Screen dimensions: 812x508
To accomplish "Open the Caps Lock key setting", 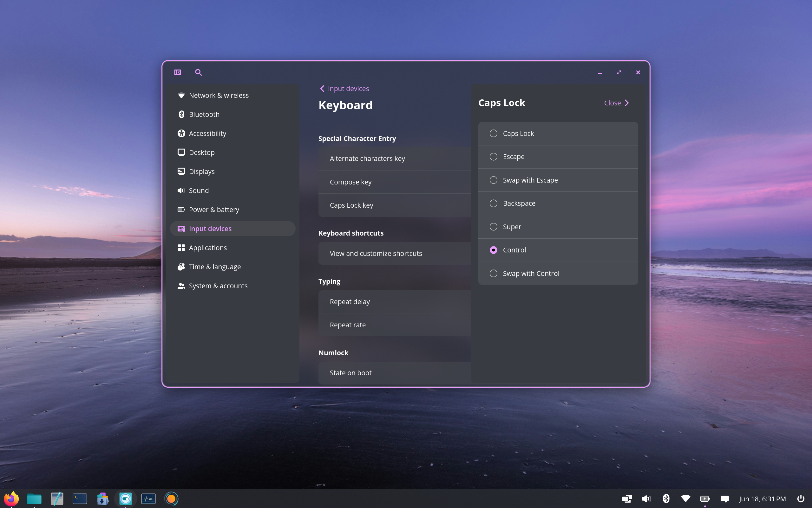I will 395,205.
